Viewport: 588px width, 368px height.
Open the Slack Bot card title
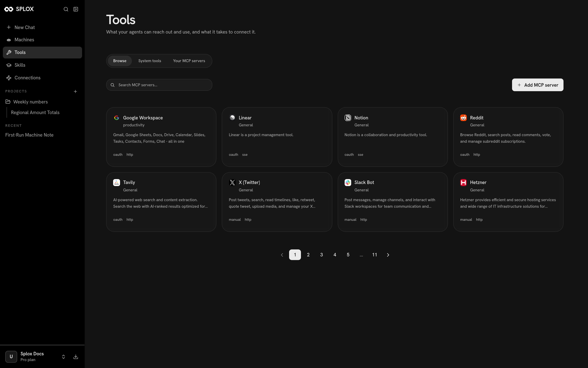[364, 182]
